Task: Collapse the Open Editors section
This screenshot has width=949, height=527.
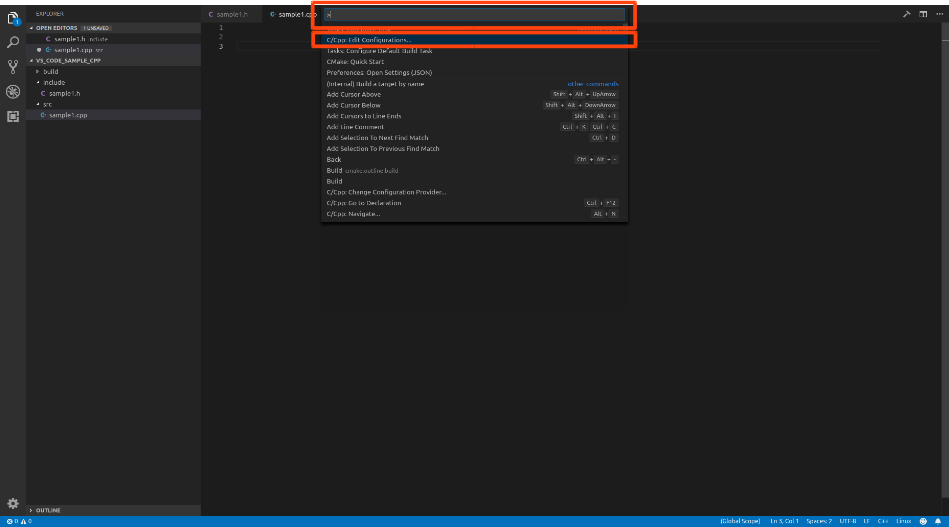Action: pos(31,28)
